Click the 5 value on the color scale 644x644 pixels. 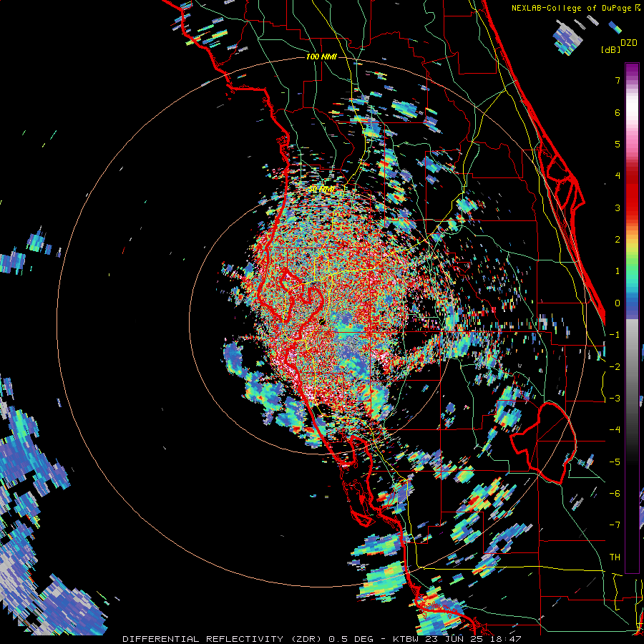pos(618,144)
